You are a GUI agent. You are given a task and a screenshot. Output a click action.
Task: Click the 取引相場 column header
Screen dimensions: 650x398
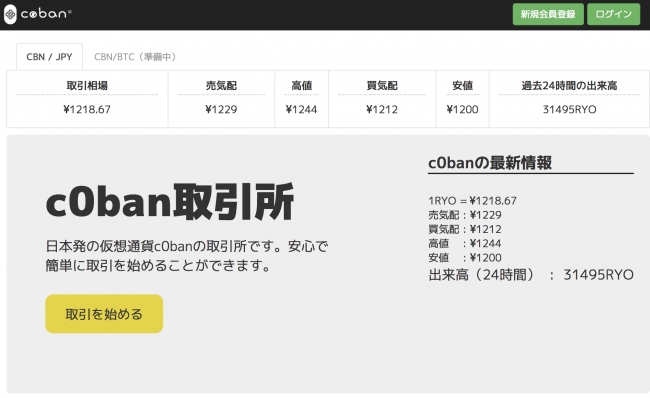click(x=87, y=85)
